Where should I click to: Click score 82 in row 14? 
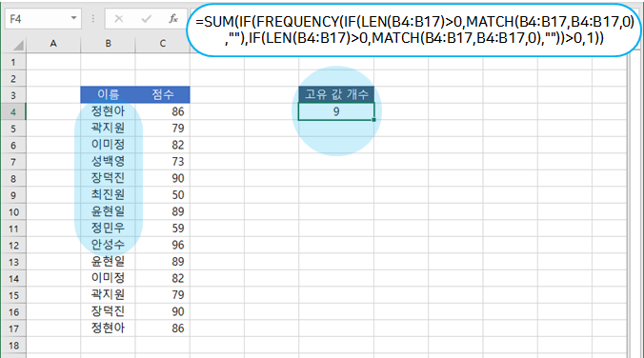163,278
